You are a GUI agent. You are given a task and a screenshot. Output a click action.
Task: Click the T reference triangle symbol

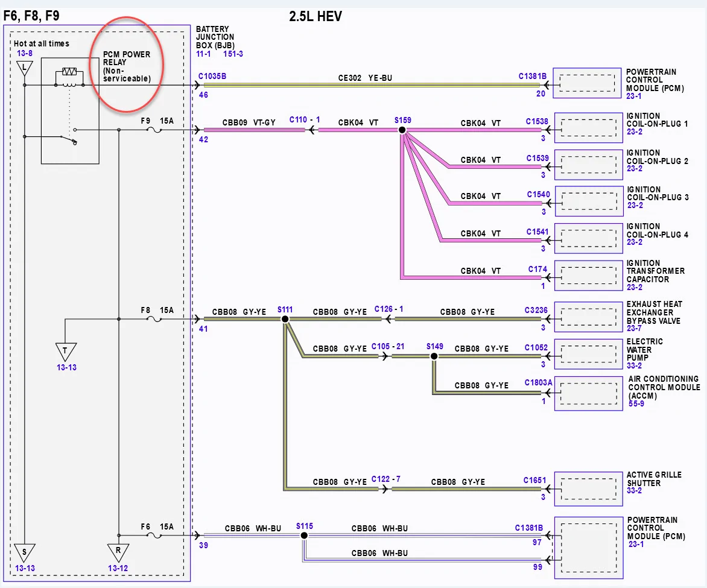(x=66, y=351)
